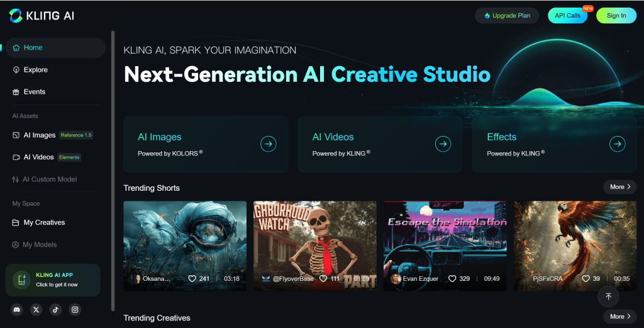
Task: Click the arrow on AI Images card
Action: [x=268, y=144]
